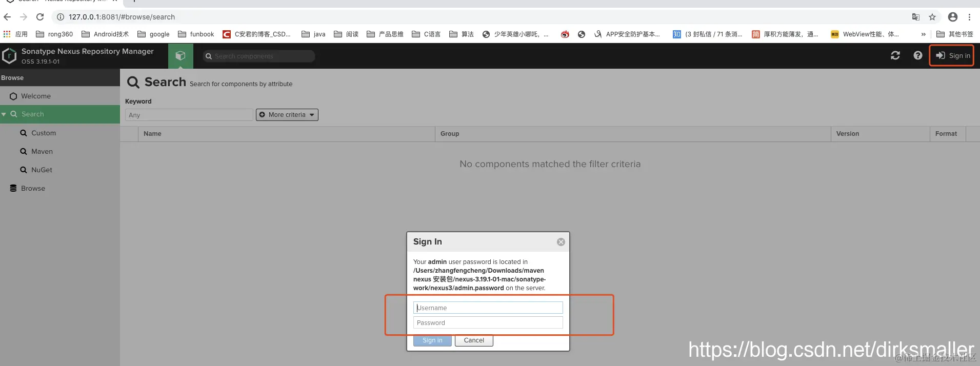Open Nexus help question icon

(x=918, y=55)
